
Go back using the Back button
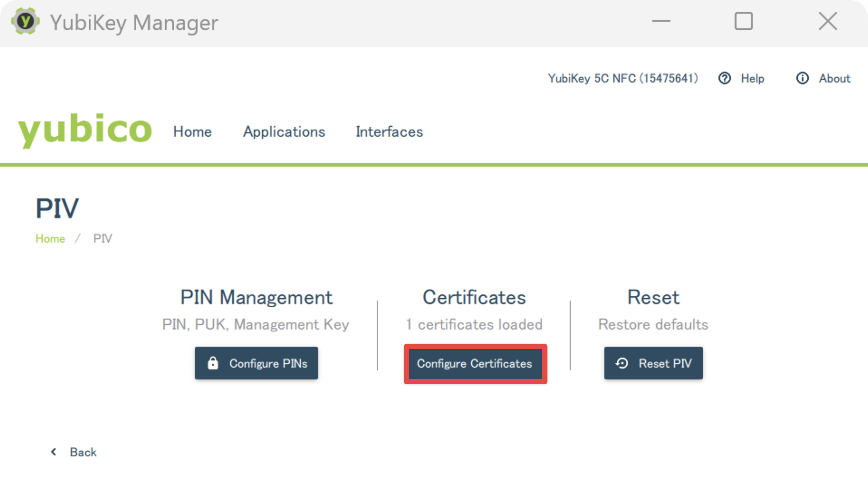[x=74, y=452]
